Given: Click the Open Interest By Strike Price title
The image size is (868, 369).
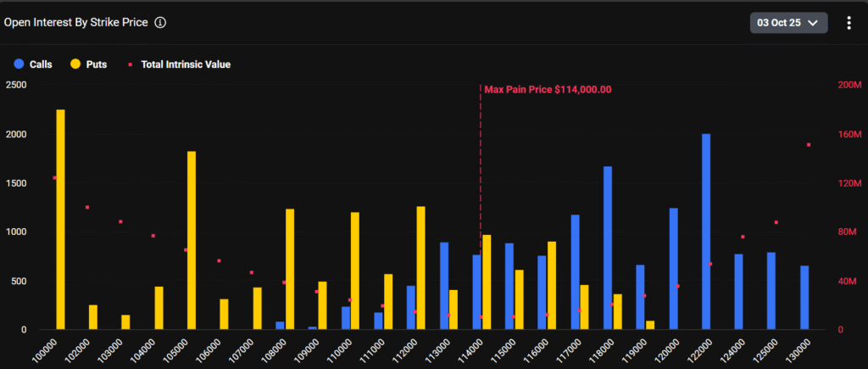Looking at the screenshot, I should 76,23.
